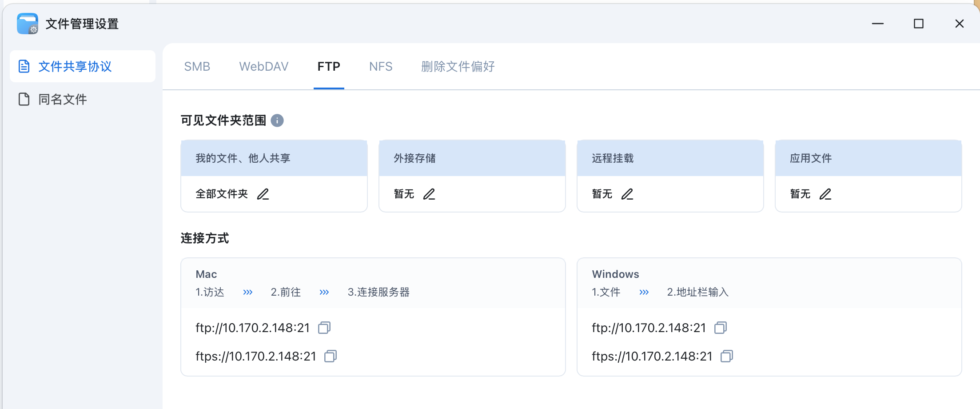Edit the 外接存储 visible folder range
The width and height of the screenshot is (980, 409).
[x=430, y=194]
